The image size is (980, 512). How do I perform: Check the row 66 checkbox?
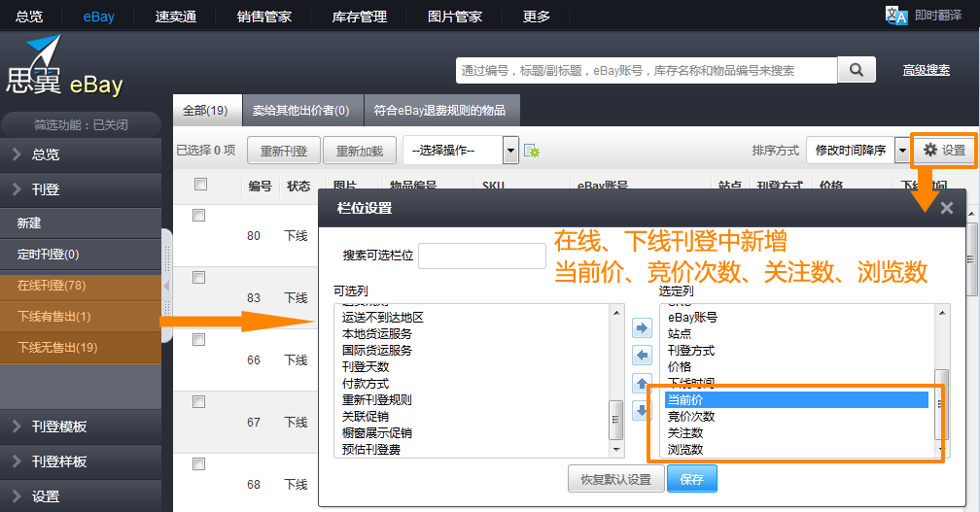click(198, 340)
